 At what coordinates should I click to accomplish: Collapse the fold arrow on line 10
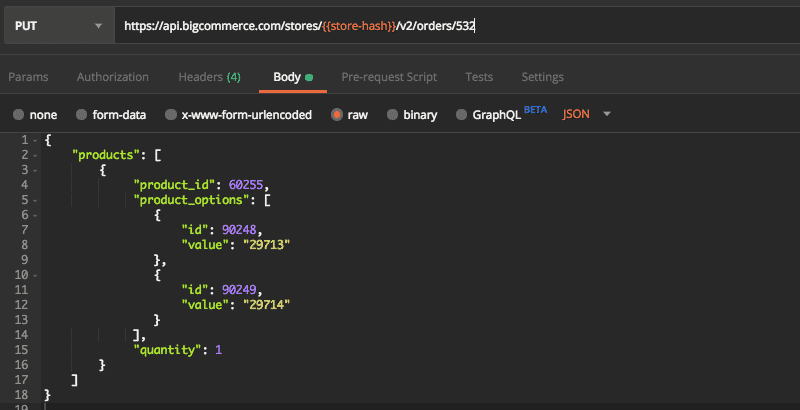35,275
